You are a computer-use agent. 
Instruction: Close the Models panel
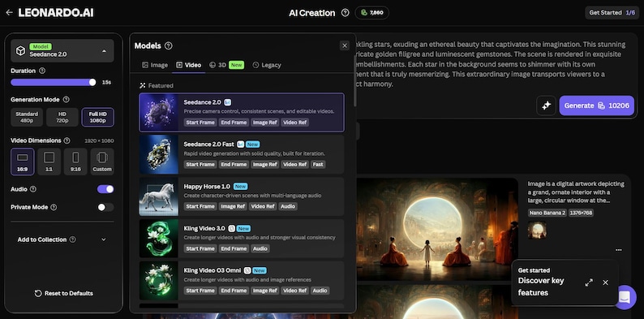(345, 45)
